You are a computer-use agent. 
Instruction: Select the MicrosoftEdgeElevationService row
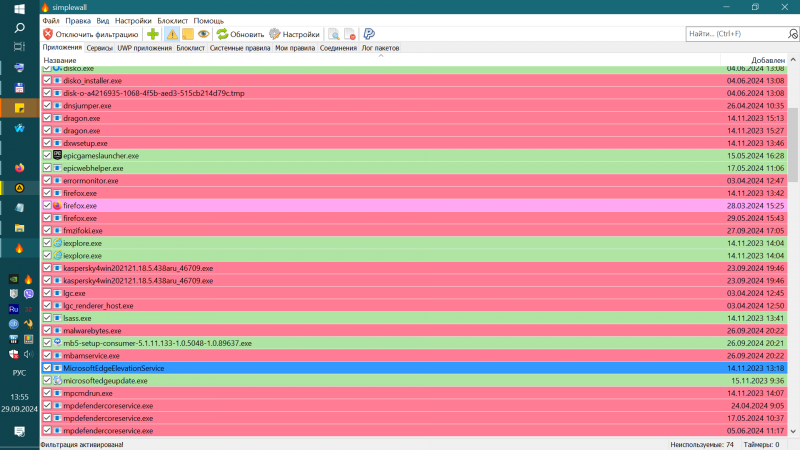414,368
